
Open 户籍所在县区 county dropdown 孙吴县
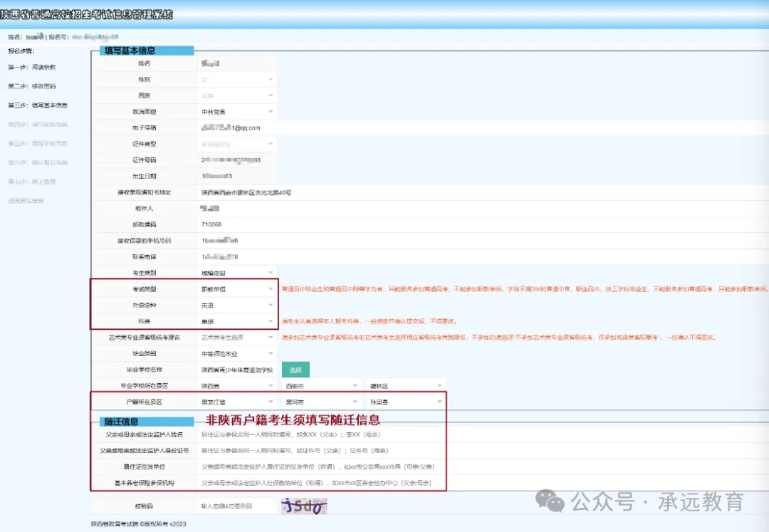406,402
